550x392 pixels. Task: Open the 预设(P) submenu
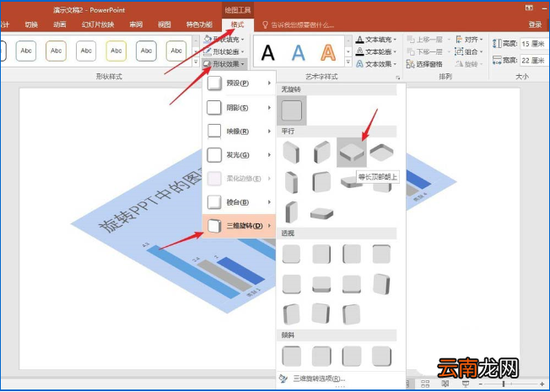pos(239,83)
